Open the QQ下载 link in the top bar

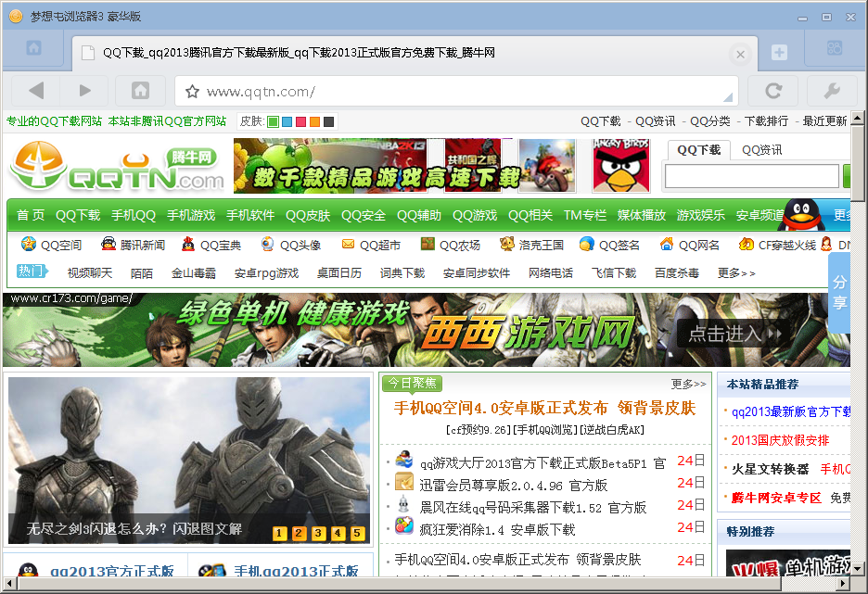600,121
